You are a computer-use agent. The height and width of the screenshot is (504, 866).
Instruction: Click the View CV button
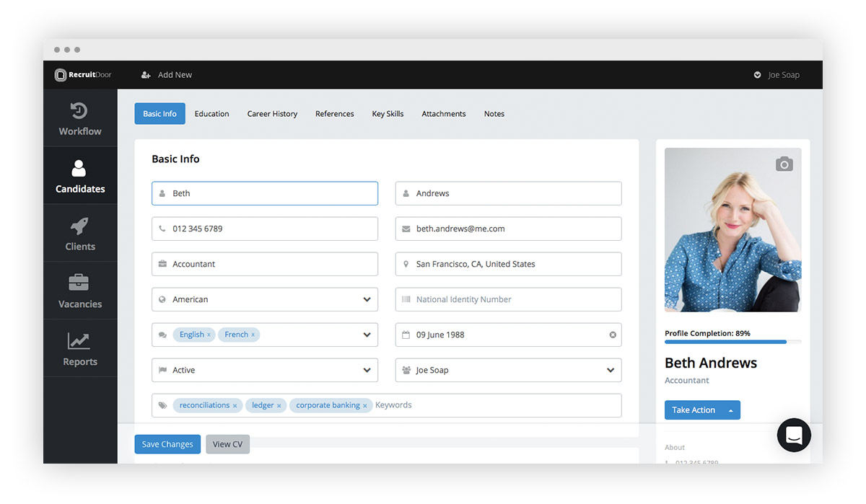[227, 444]
